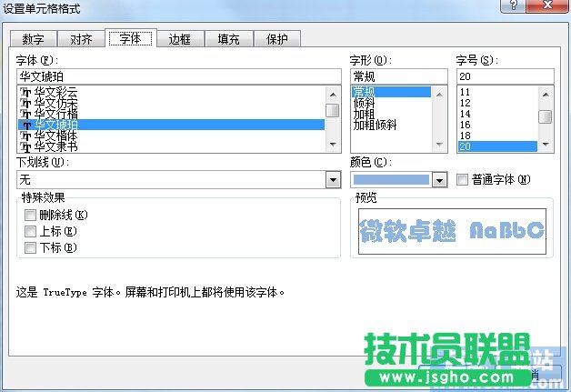Image resolution: width=571 pixels, height=392 pixels.
Task: Select the 华文仿宋 font entry
Action: tap(57, 103)
